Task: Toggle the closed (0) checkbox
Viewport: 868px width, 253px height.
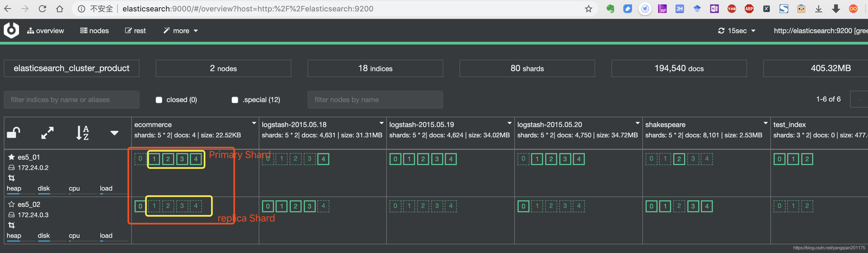Action: pyautogui.click(x=159, y=100)
